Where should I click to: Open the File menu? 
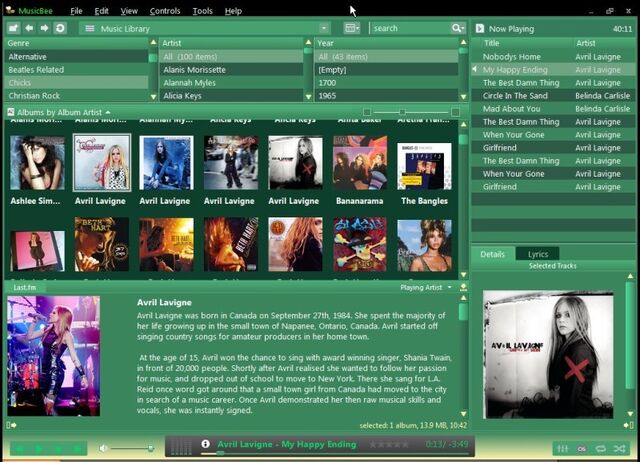[x=76, y=11]
